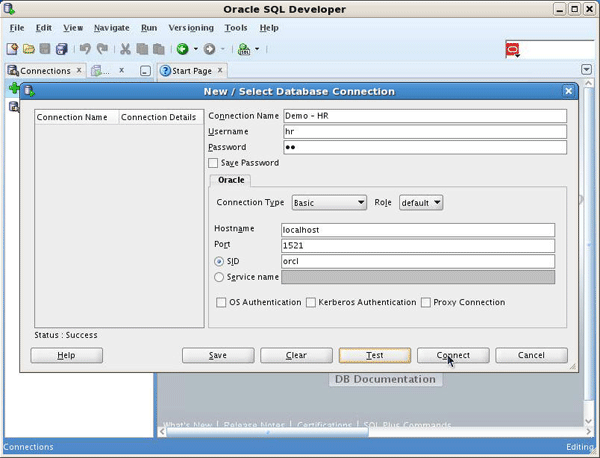The width and height of the screenshot is (600, 458).
Task: Click the Hostname input field
Action: pyautogui.click(x=417, y=230)
